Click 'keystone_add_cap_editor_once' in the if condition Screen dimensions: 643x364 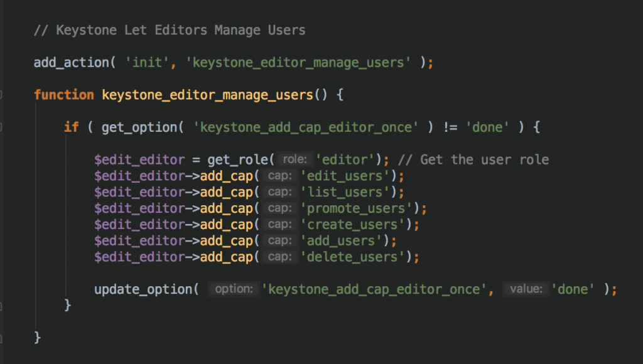point(306,127)
